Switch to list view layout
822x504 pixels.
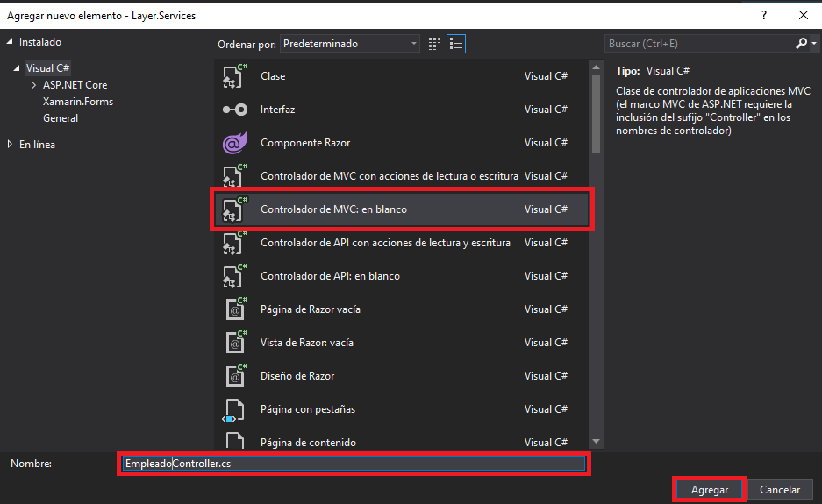[456, 44]
